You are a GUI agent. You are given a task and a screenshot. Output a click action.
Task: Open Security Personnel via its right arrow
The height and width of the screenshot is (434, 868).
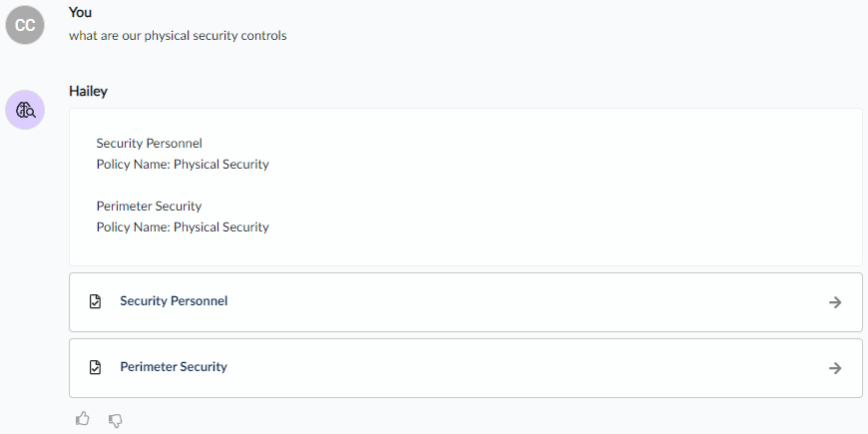pos(835,302)
